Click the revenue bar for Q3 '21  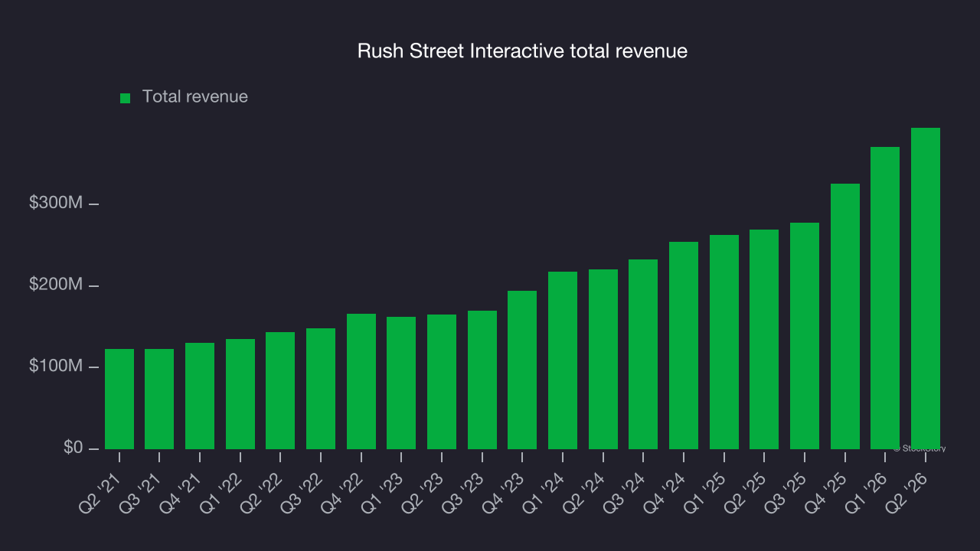pos(159,399)
